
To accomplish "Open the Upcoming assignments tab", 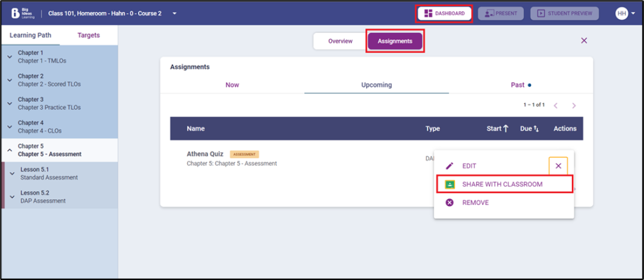I will (x=377, y=85).
